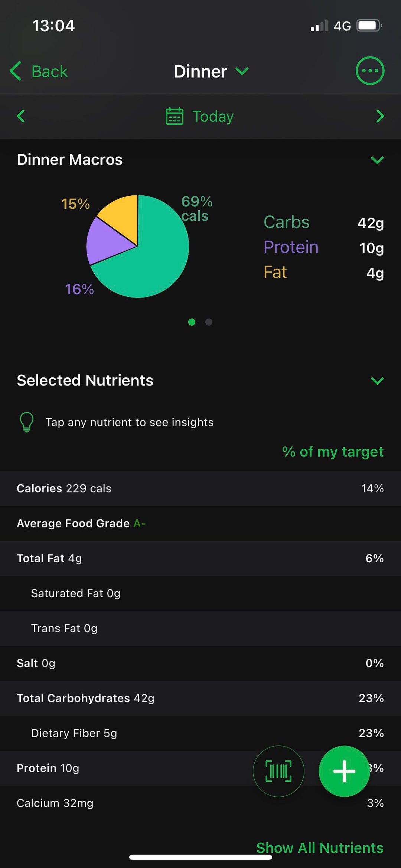
Task: Open the three-dot more options menu
Action: [x=370, y=71]
